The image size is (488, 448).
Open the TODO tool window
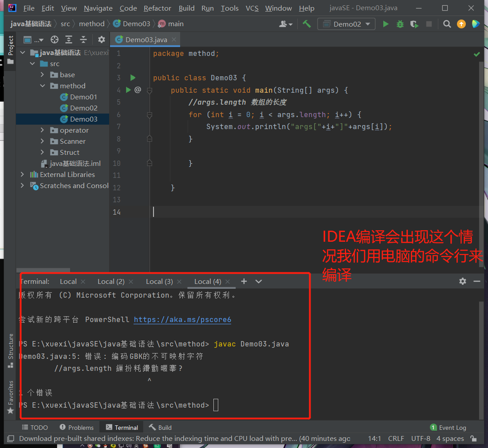35,428
